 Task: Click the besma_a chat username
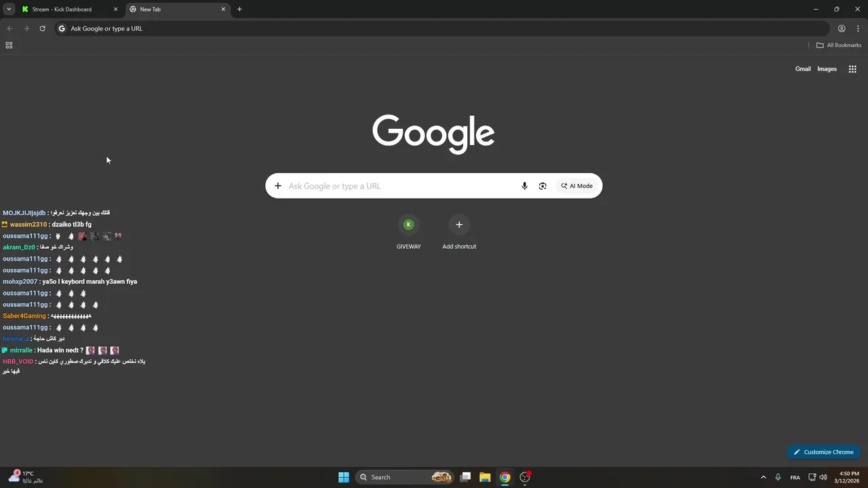click(x=16, y=339)
